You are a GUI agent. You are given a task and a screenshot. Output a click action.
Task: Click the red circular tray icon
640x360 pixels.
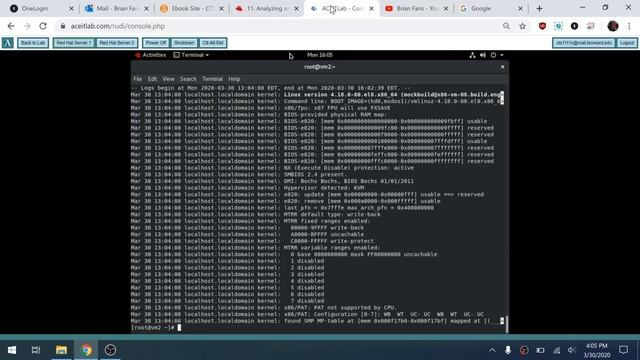tap(524, 350)
